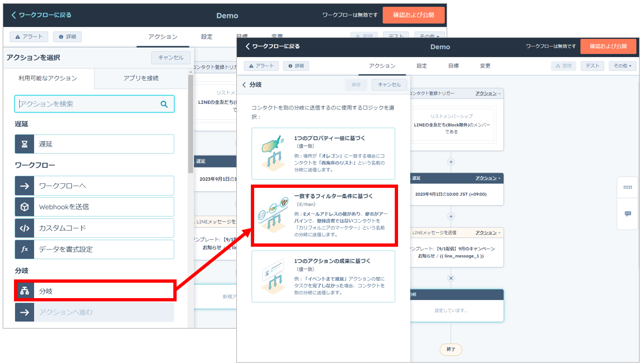Click the hourglass icon next to 遅延
The width and height of the screenshot is (641, 364).
click(24, 144)
